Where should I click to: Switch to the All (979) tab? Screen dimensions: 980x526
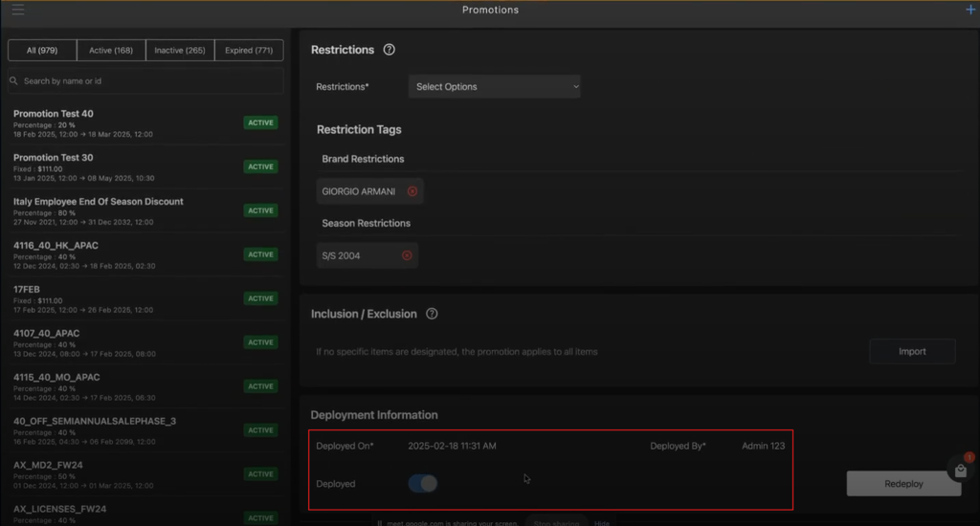(x=42, y=50)
